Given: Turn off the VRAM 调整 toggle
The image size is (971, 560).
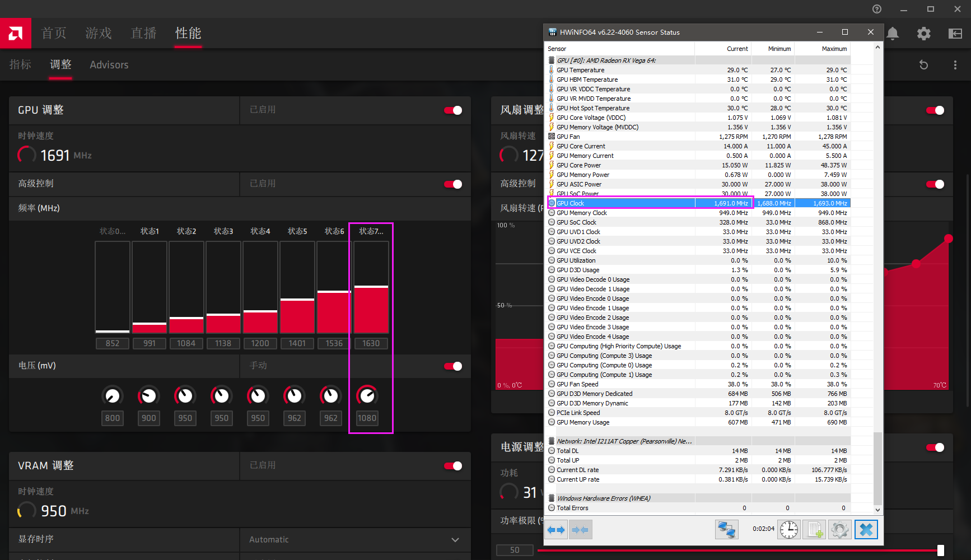Looking at the screenshot, I should 453,466.
